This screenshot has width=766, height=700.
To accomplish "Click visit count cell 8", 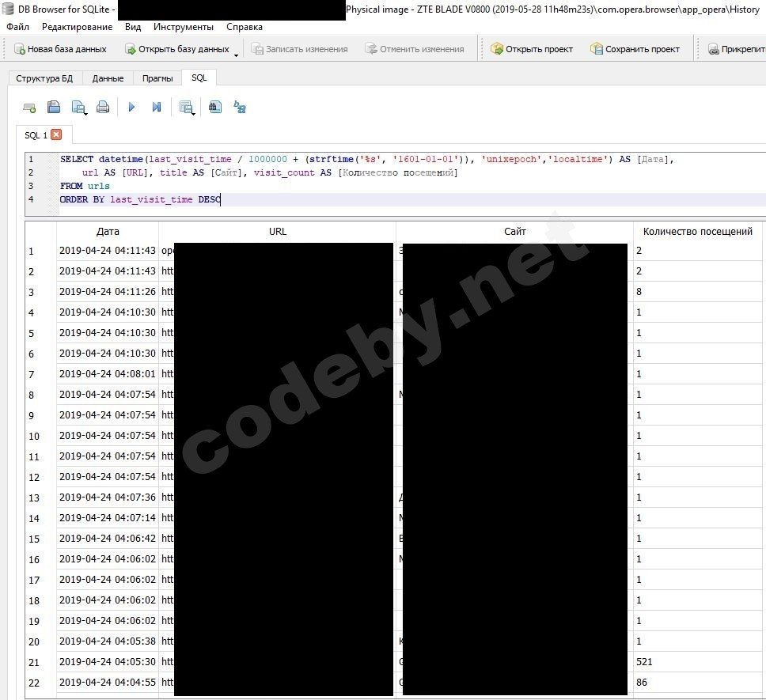I will click(699, 291).
